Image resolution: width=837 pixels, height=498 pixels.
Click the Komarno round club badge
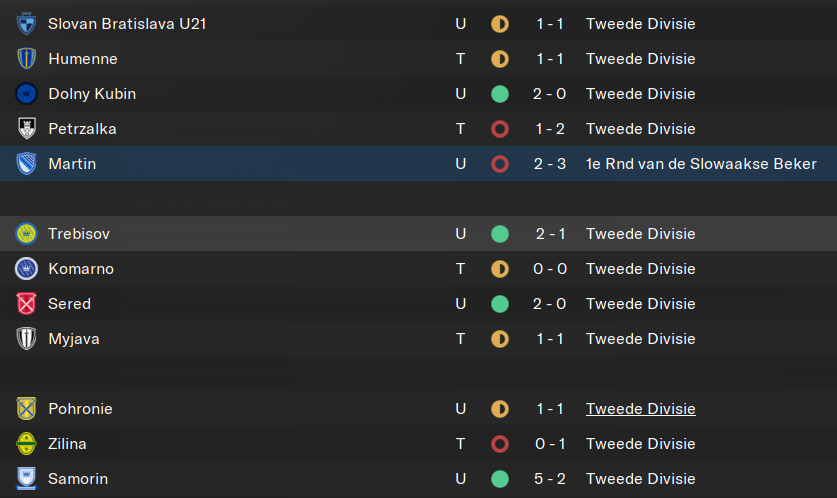pos(26,268)
